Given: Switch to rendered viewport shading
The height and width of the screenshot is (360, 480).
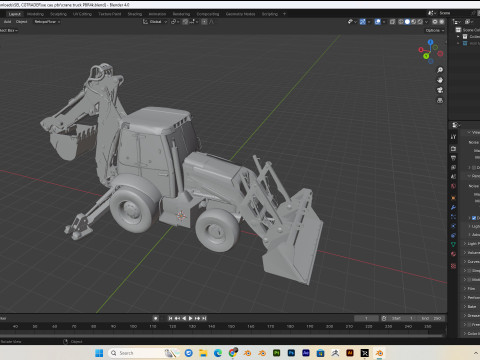Looking at the screenshot, I should [420, 22].
